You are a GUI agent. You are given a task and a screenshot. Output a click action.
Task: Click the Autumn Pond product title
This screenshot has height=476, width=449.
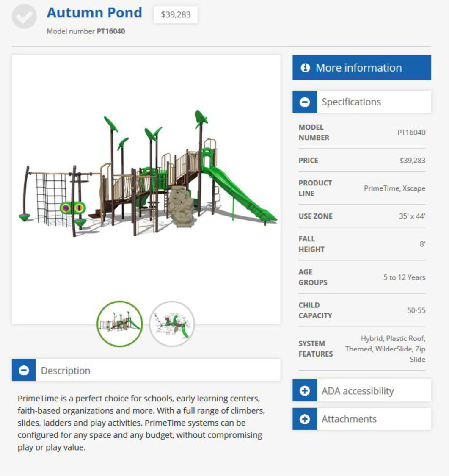pyautogui.click(x=94, y=13)
